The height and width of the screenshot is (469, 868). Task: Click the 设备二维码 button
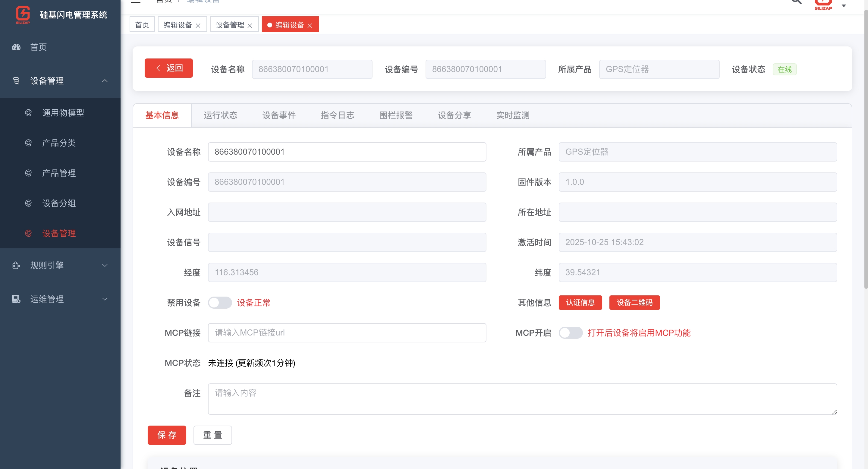tap(634, 303)
